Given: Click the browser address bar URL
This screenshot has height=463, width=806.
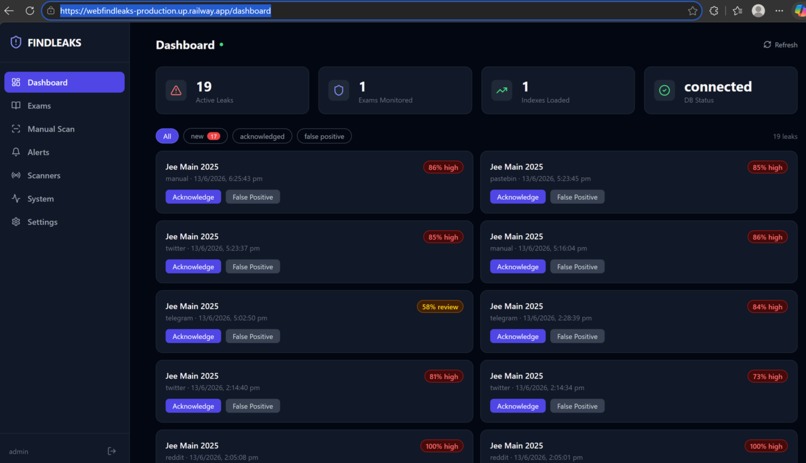Looking at the screenshot, I should 166,11.
